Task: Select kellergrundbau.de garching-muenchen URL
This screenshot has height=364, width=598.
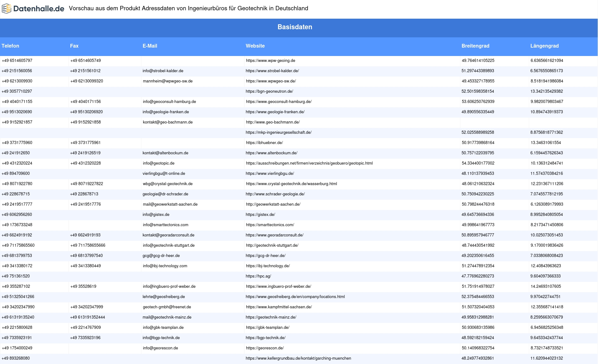Action: [x=298, y=358]
